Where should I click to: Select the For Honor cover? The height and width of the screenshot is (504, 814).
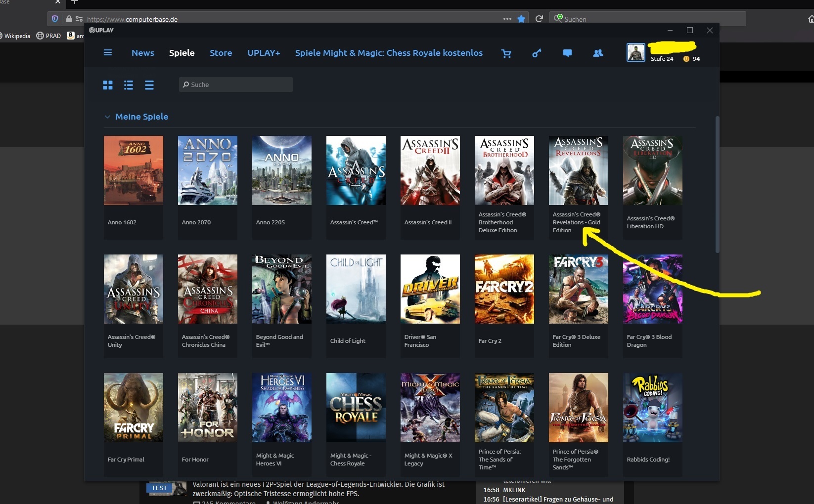pyautogui.click(x=208, y=408)
